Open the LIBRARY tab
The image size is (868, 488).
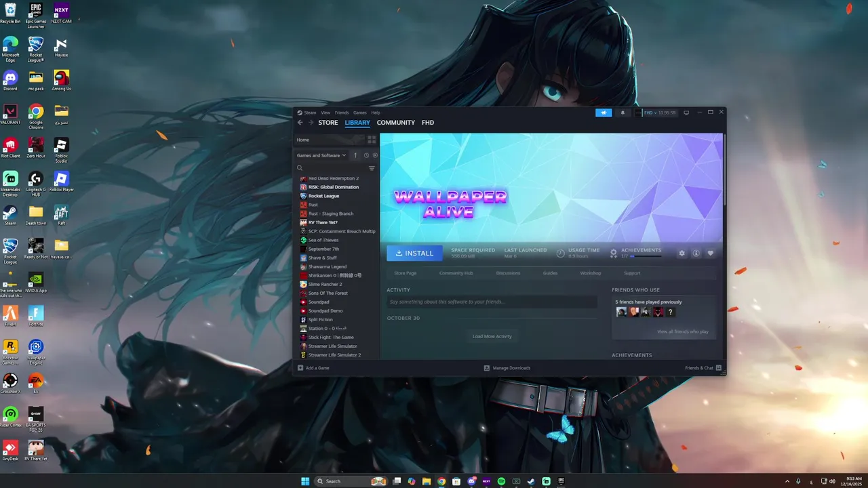(357, 123)
